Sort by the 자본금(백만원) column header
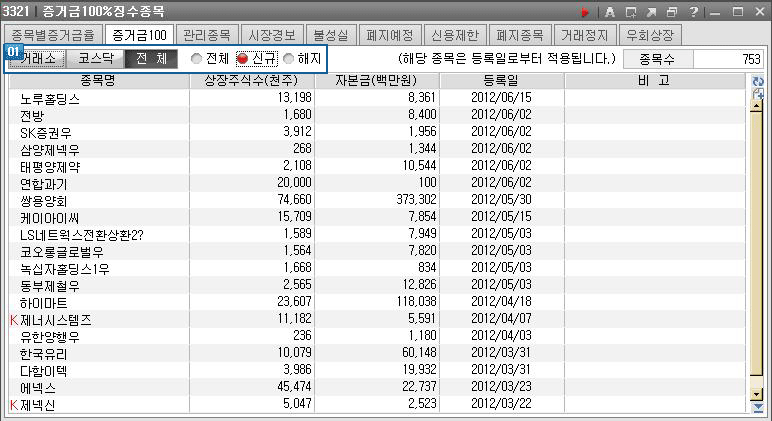772x421 pixels. (x=377, y=81)
